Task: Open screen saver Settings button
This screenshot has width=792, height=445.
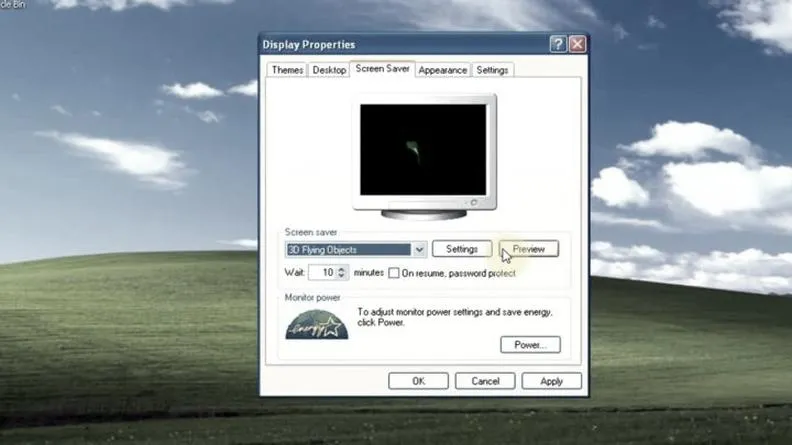Action: pyautogui.click(x=462, y=249)
